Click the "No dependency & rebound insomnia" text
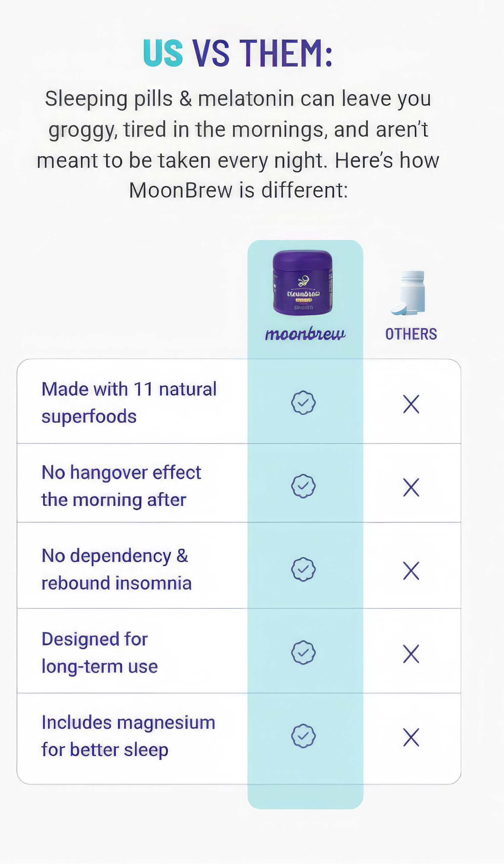 [x=116, y=569]
